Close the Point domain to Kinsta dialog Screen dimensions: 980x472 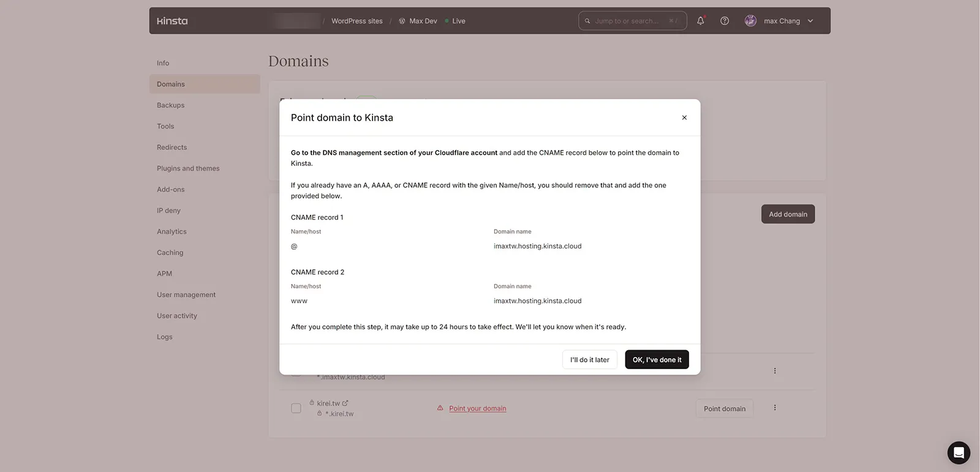point(684,118)
